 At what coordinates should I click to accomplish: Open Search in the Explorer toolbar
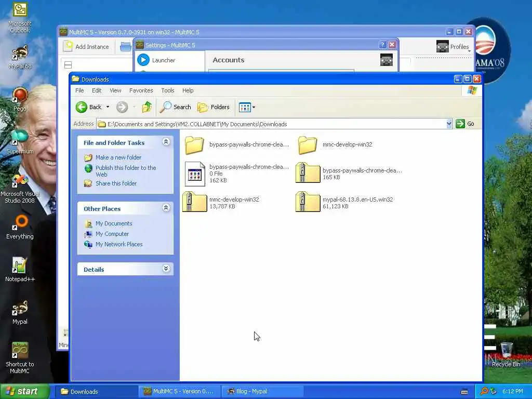click(x=176, y=107)
